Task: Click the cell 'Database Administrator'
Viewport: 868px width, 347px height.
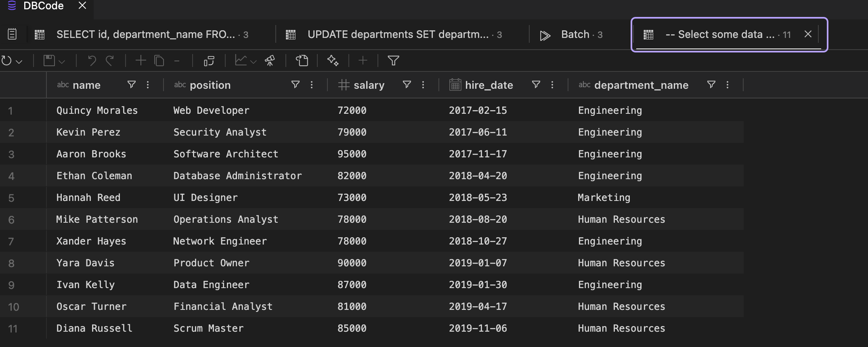Action: click(x=237, y=176)
